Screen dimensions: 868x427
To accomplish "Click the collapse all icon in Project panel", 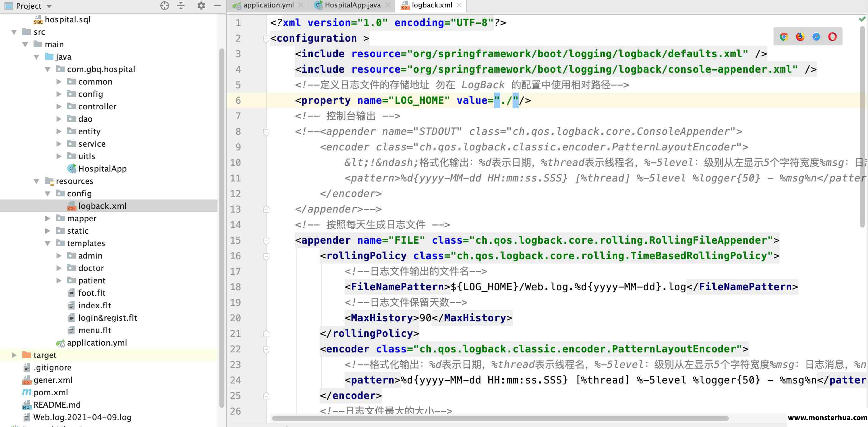I will pyautogui.click(x=181, y=5).
